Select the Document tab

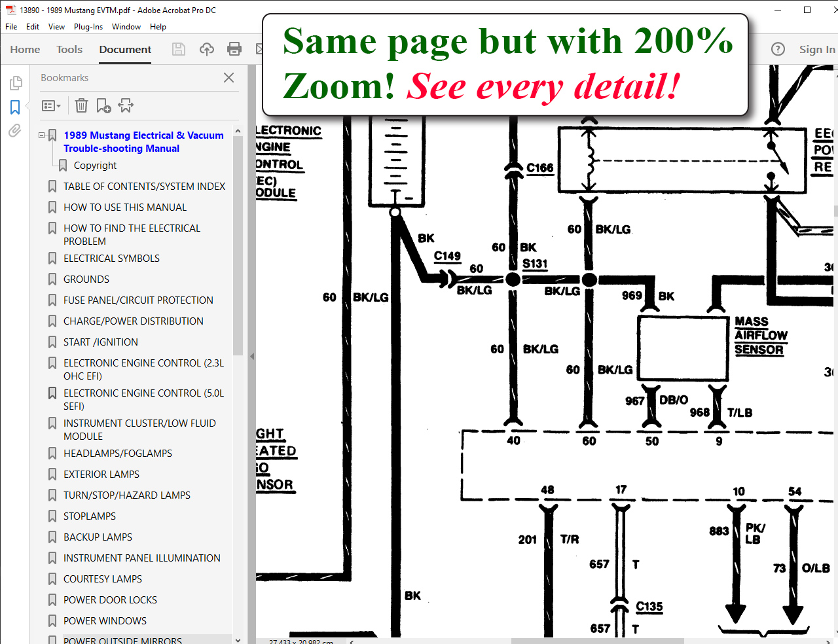point(125,49)
